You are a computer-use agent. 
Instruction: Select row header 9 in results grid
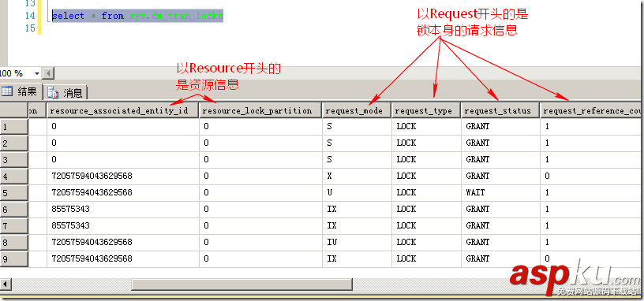coord(14,258)
